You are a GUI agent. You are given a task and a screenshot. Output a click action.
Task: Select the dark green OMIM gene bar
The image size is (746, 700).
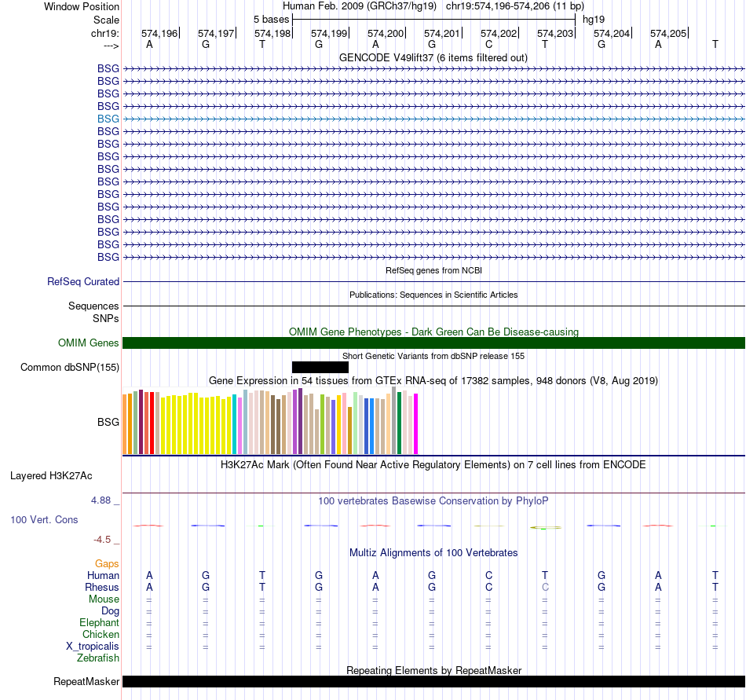click(x=433, y=343)
